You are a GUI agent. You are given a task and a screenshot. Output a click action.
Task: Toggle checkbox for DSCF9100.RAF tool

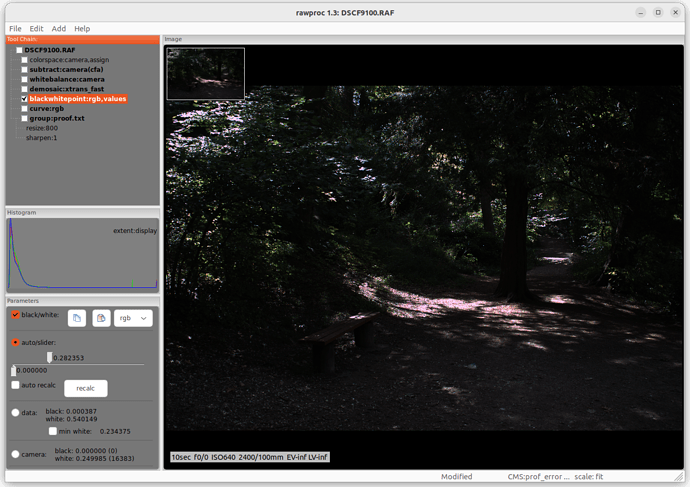(19, 50)
